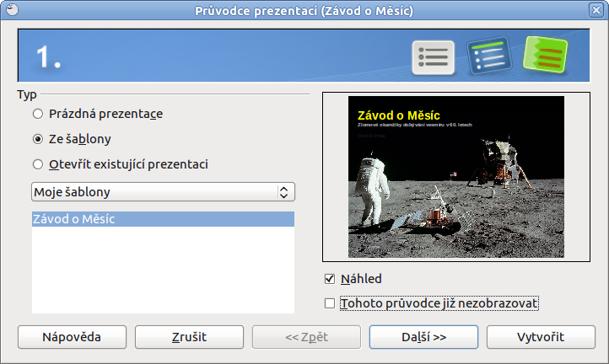This screenshot has height=364, width=609.
Task: Enable Tohoto průvodce již nezobrazovat checkbox
Action: pyautogui.click(x=330, y=302)
